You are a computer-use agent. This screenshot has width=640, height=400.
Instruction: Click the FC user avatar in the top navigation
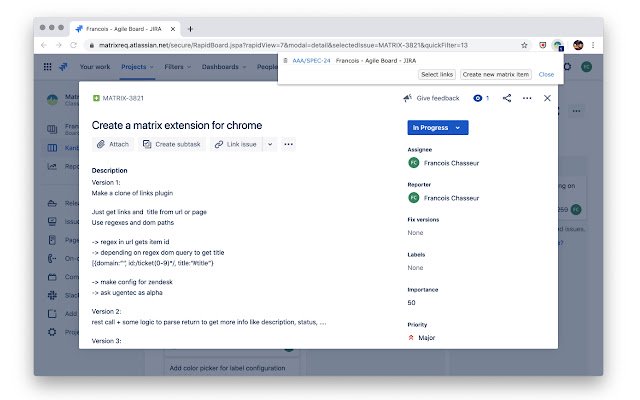pos(587,67)
